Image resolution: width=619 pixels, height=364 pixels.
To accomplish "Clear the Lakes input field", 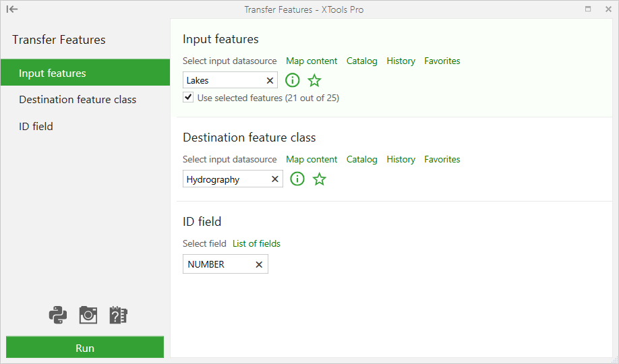I will point(270,80).
